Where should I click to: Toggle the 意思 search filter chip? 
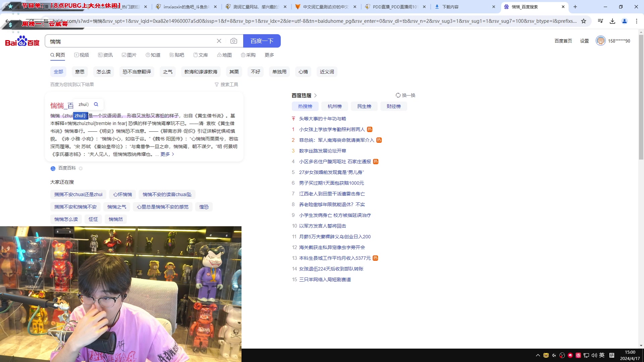(x=79, y=71)
